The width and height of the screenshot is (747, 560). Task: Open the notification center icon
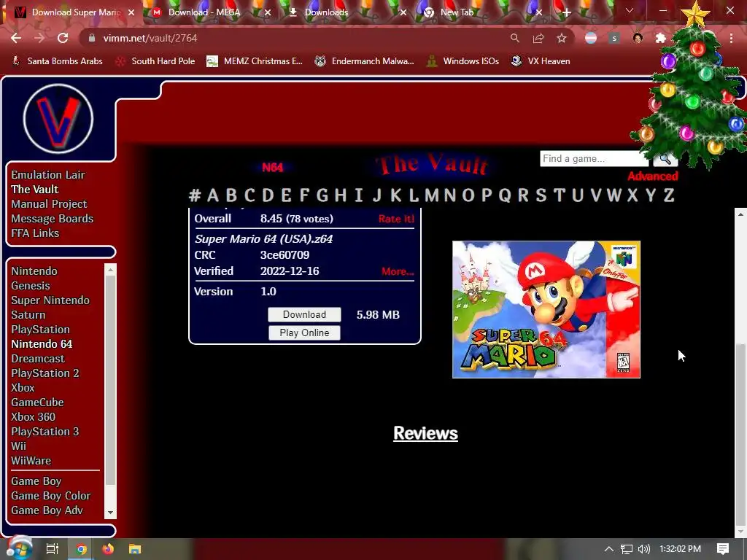pos(723,549)
